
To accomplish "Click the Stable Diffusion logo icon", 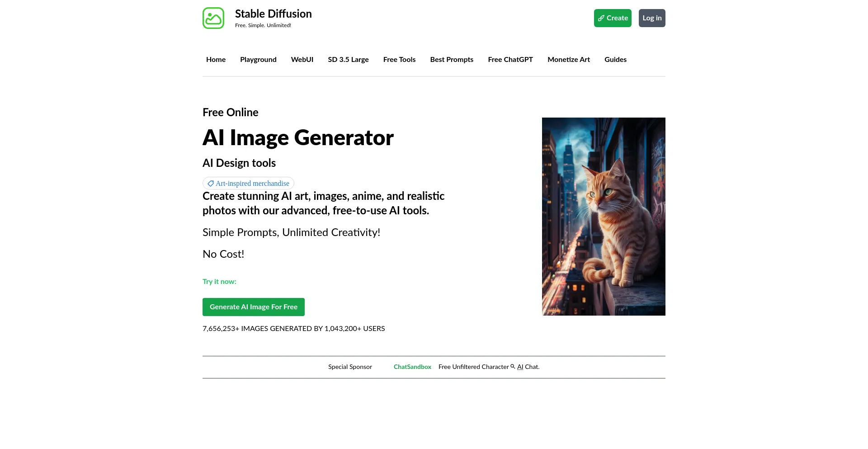I will [x=213, y=18].
